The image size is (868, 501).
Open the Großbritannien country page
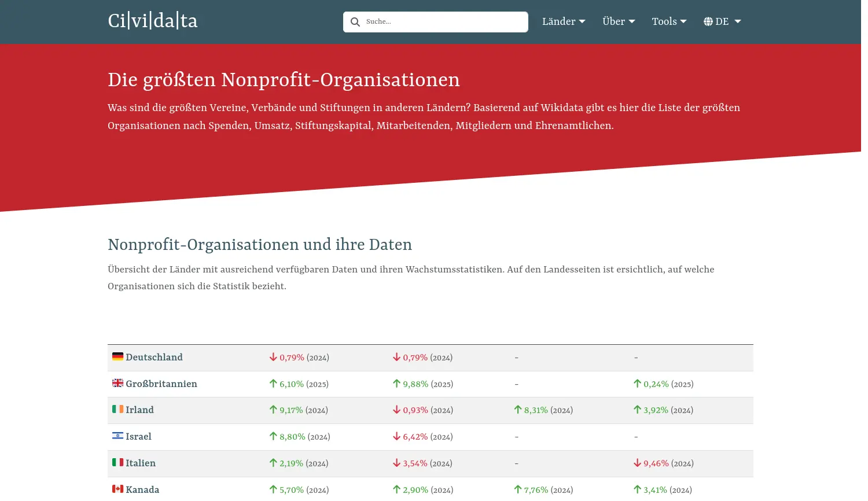161,384
